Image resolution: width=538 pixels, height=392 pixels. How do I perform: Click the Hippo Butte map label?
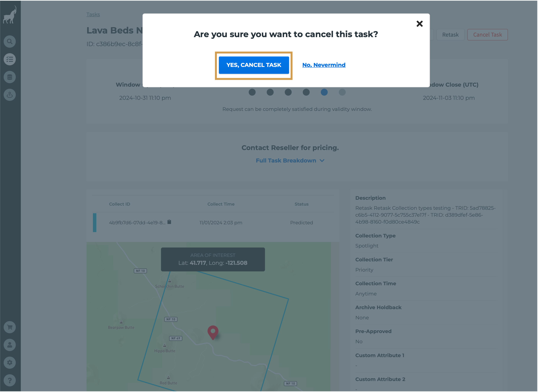(x=165, y=351)
